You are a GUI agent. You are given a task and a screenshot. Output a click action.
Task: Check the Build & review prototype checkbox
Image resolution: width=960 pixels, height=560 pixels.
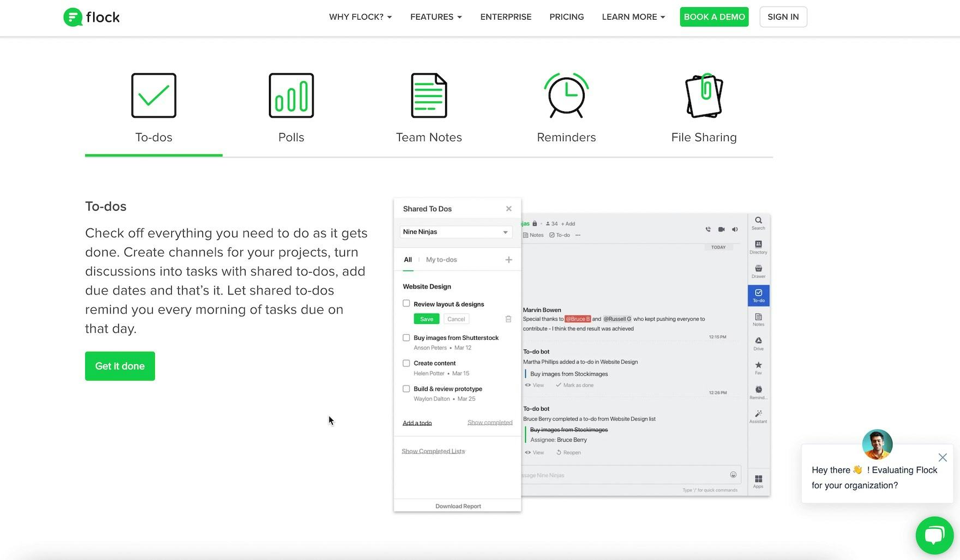coord(406,389)
